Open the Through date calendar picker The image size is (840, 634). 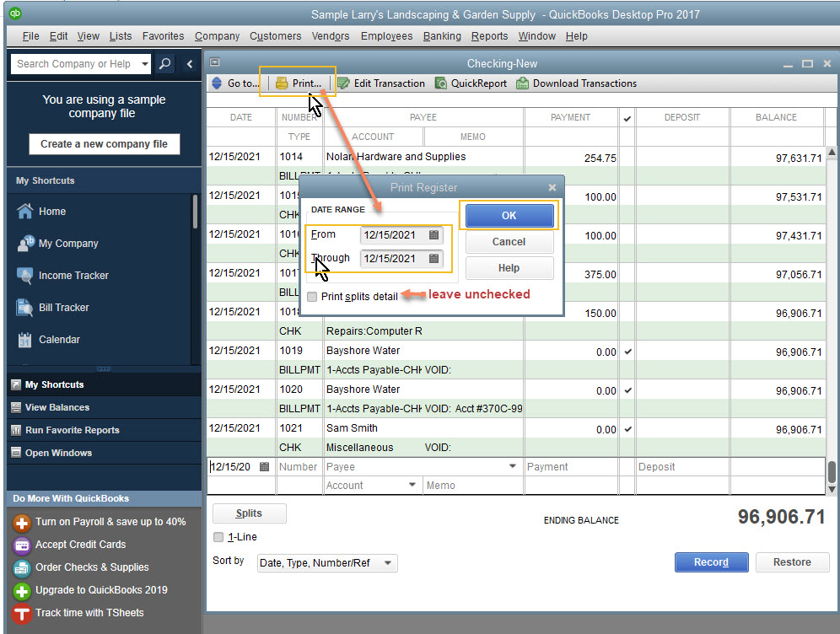pos(434,258)
